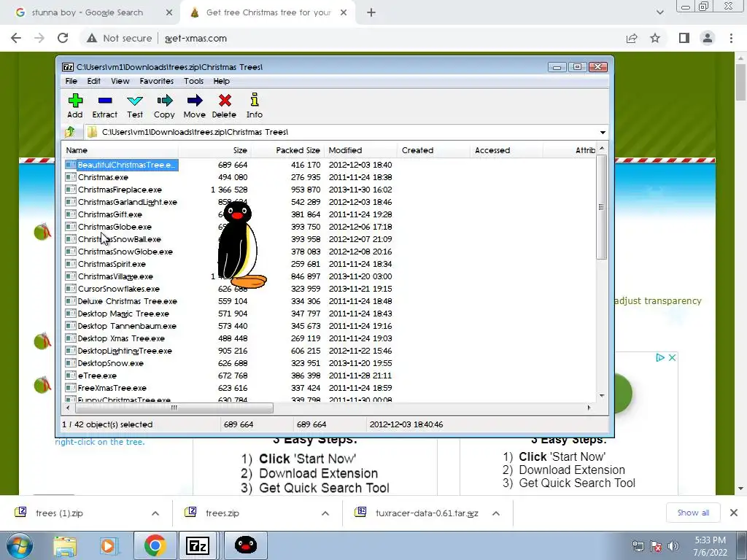Sort files by the Packed Size column
This screenshot has width=747, height=560.
coord(287,150)
